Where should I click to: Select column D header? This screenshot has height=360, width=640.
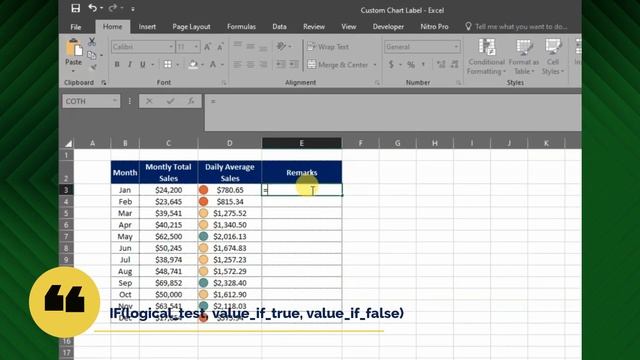(230, 143)
